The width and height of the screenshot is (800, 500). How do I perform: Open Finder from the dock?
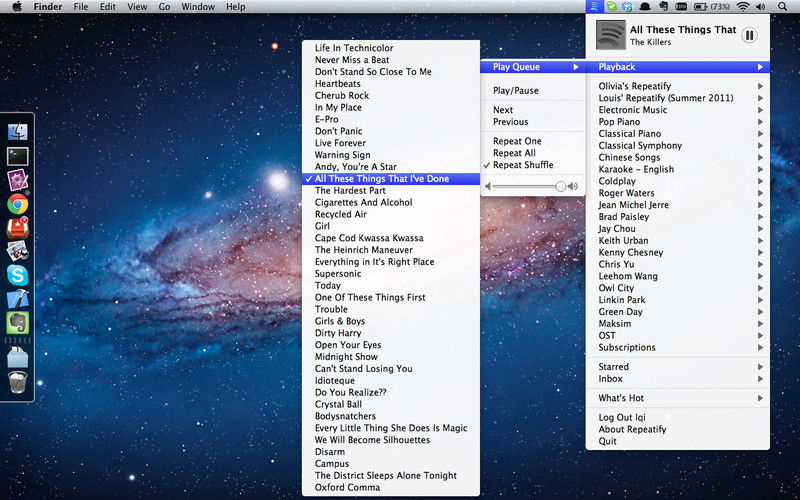[17, 132]
